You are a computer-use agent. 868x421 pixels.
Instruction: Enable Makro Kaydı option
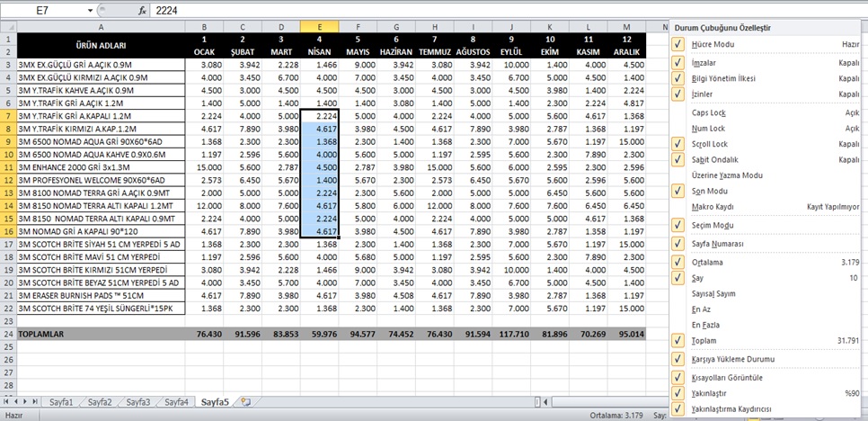point(766,207)
